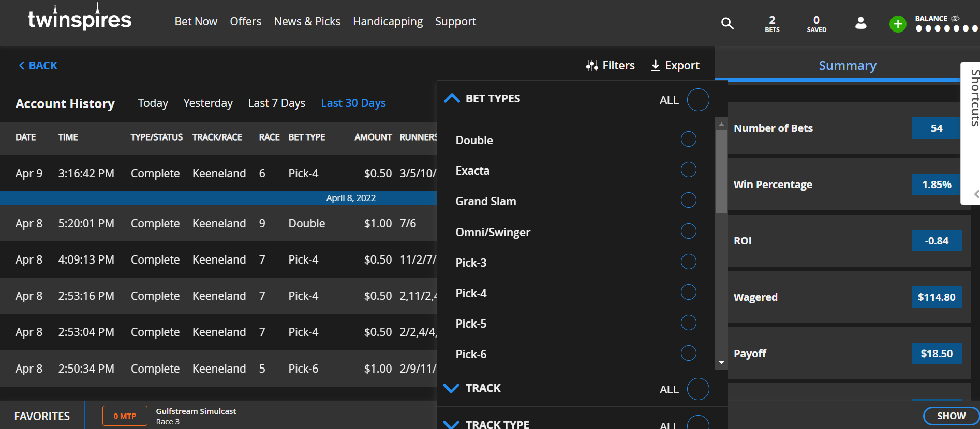Viewport: 980px width, 429px height.
Task: Expand the TRACK TYPE filter section
Action: pos(452,424)
